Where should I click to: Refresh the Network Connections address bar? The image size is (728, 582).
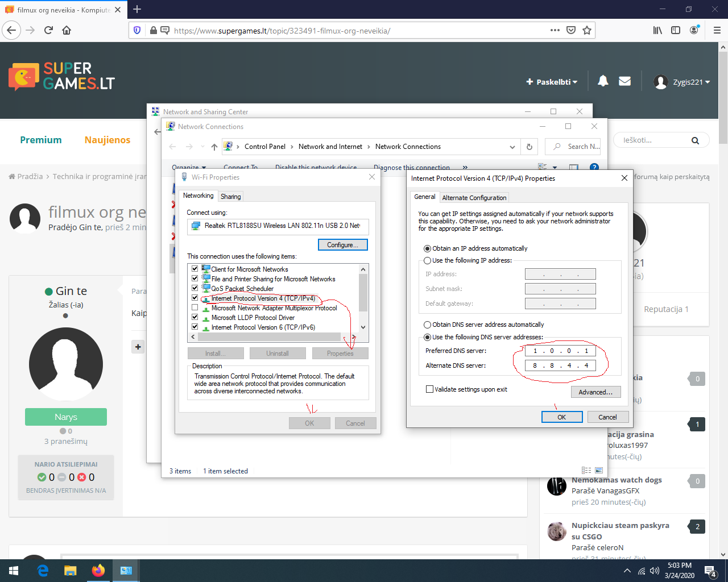(x=529, y=147)
